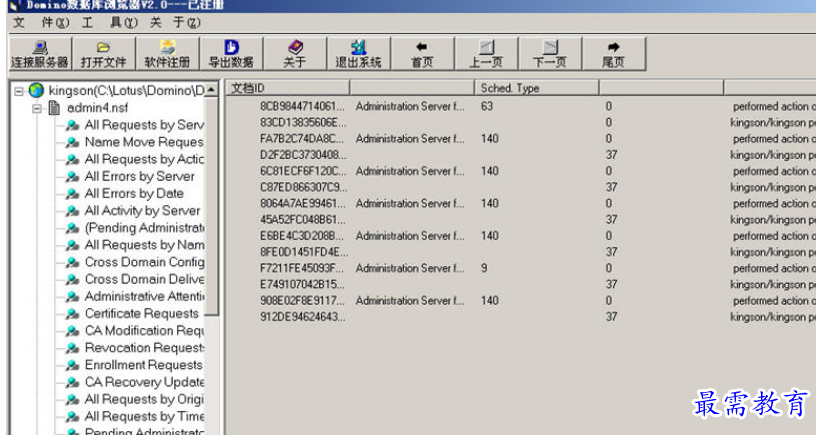Image resolution: width=816 pixels, height=435 pixels.
Task: Click the 软件注册 software registration button
Action: click(167, 54)
